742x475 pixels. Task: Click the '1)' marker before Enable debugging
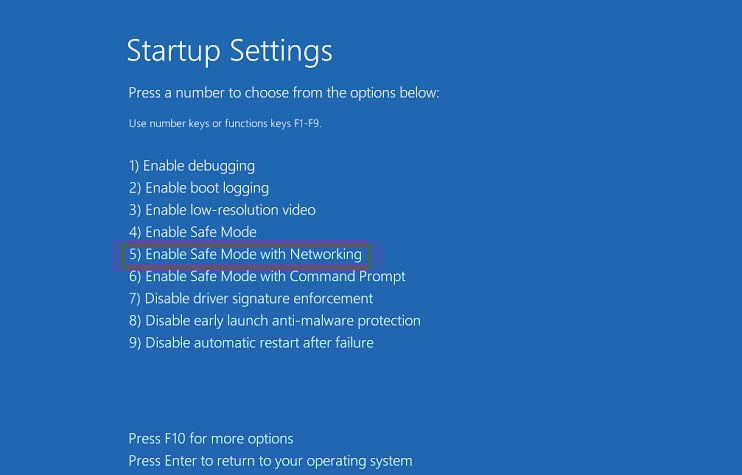pos(134,166)
